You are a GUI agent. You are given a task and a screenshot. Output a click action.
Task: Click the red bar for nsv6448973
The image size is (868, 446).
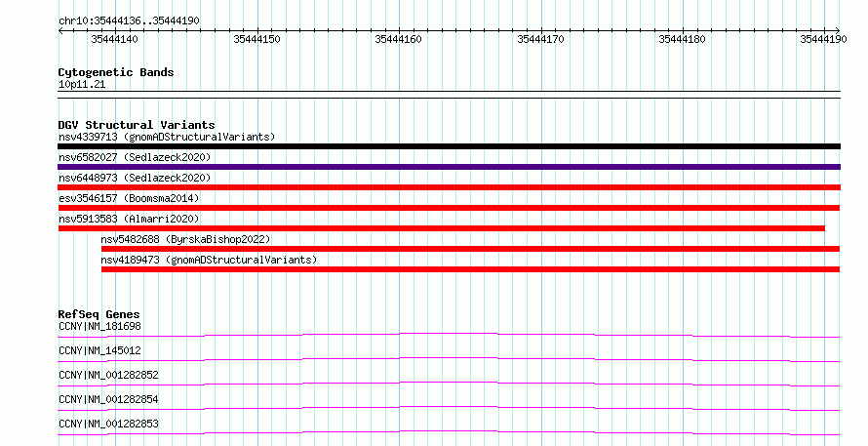point(449,187)
